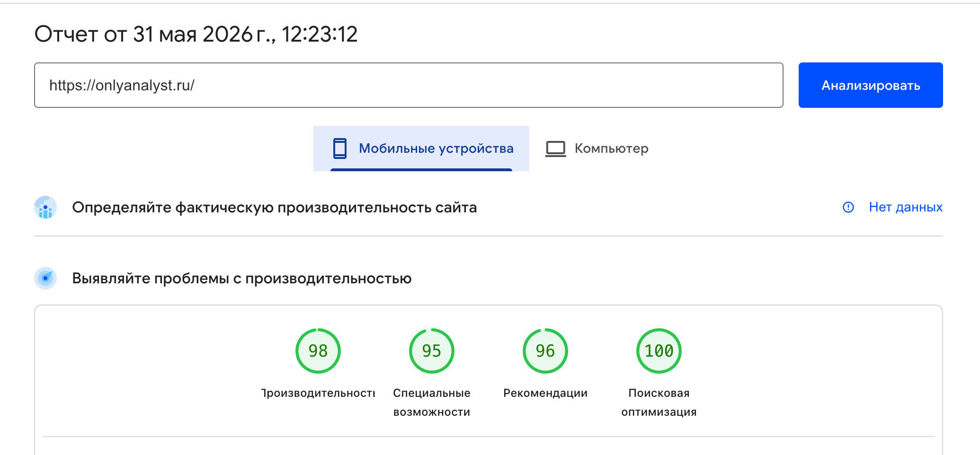980x455 pixels.
Task: Open the 96 Рекомендации score gauge
Action: (x=545, y=351)
